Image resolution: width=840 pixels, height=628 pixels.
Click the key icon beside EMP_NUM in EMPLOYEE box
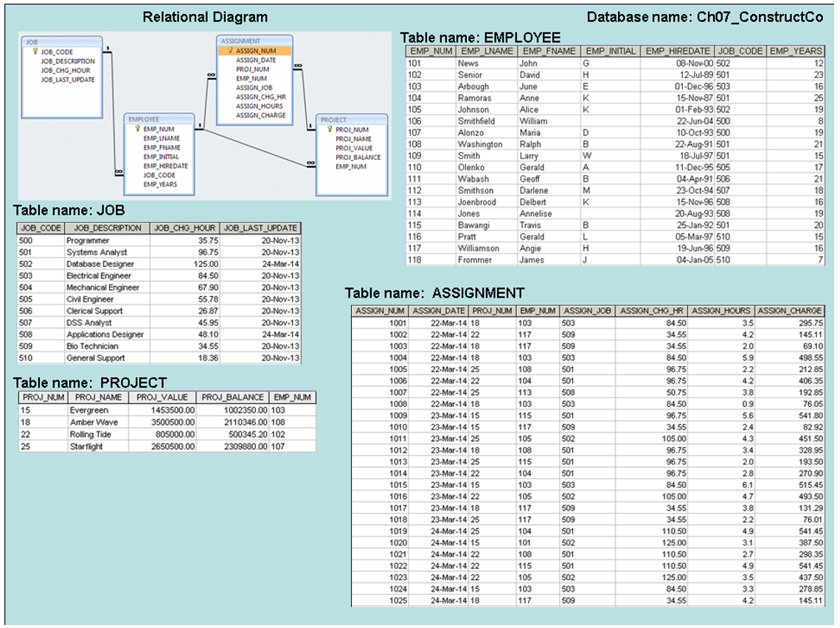(137, 129)
